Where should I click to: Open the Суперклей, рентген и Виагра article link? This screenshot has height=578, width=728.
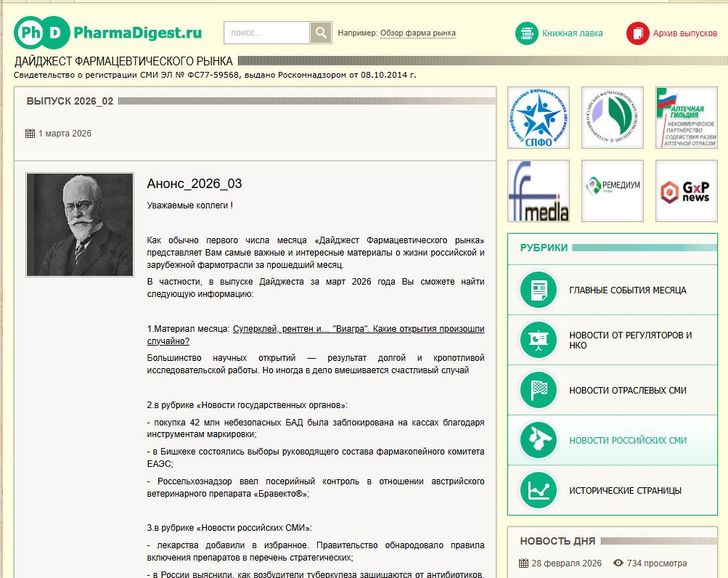[353, 328]
